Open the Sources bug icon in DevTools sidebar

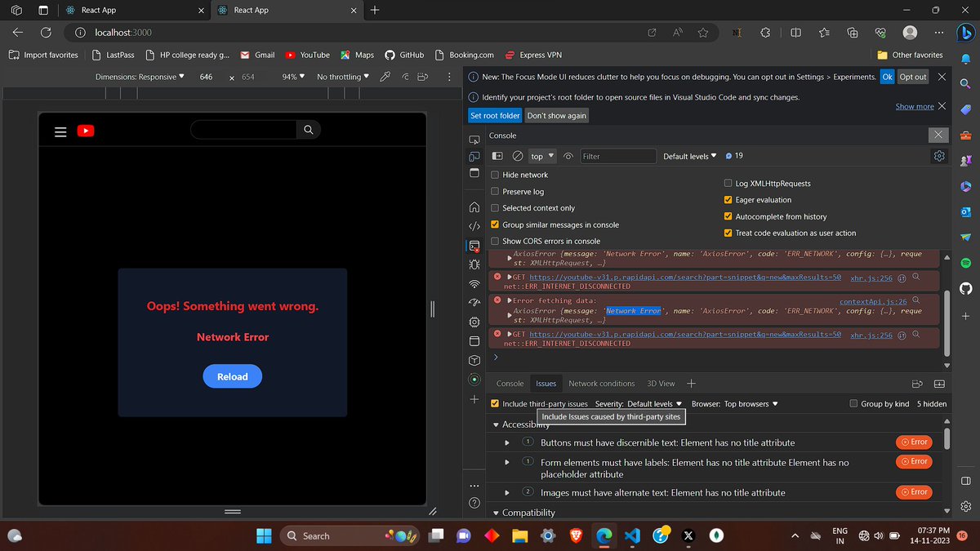coord(474,264)
